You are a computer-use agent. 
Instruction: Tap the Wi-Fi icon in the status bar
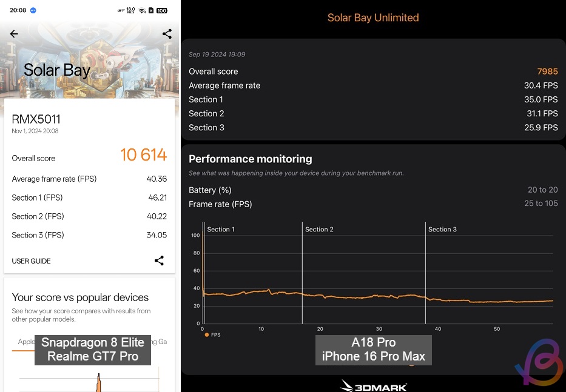pos(141,10)
